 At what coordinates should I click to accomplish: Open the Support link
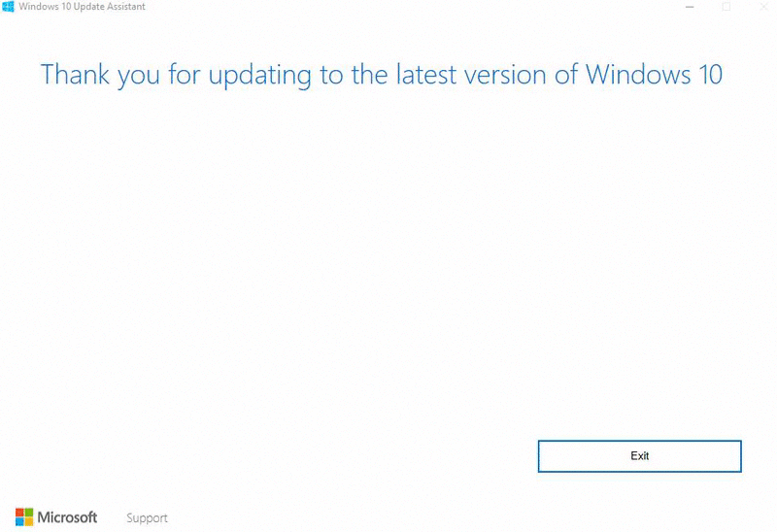coord(147,518)
